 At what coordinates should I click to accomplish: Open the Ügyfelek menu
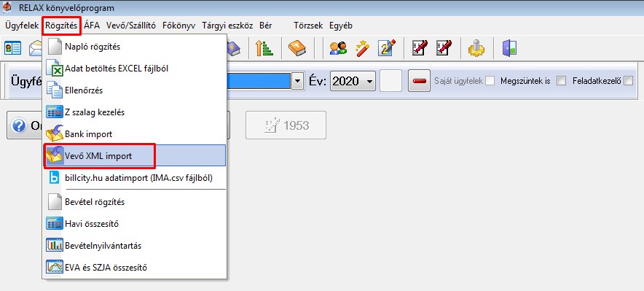[x=22, y=26]
